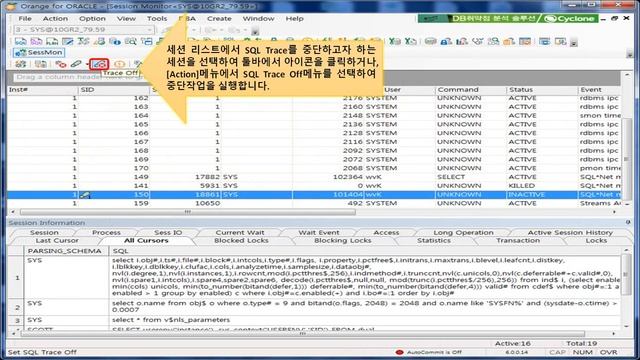Switch to the Locks tab
This screenshot has height=360, width=640.
596,240
